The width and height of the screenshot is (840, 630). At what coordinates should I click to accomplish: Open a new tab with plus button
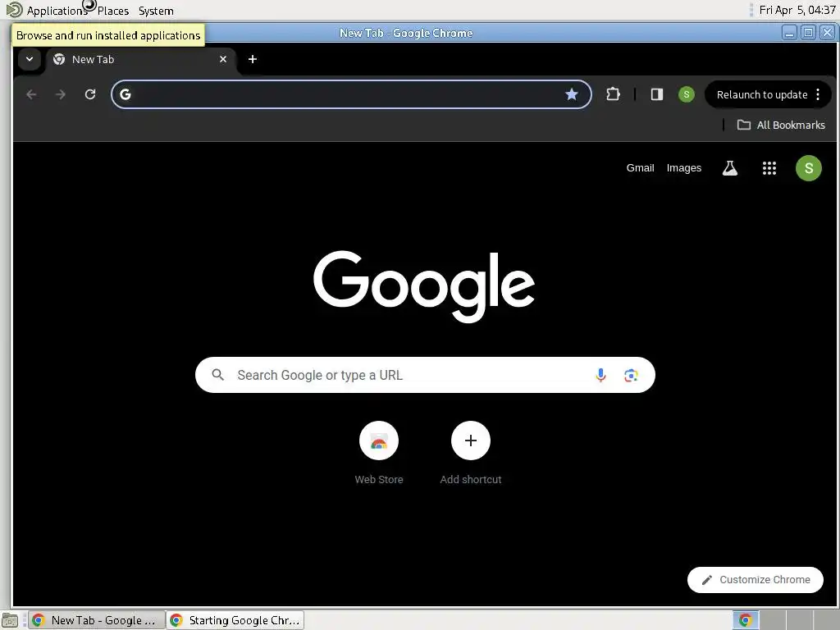pos(253,59)
